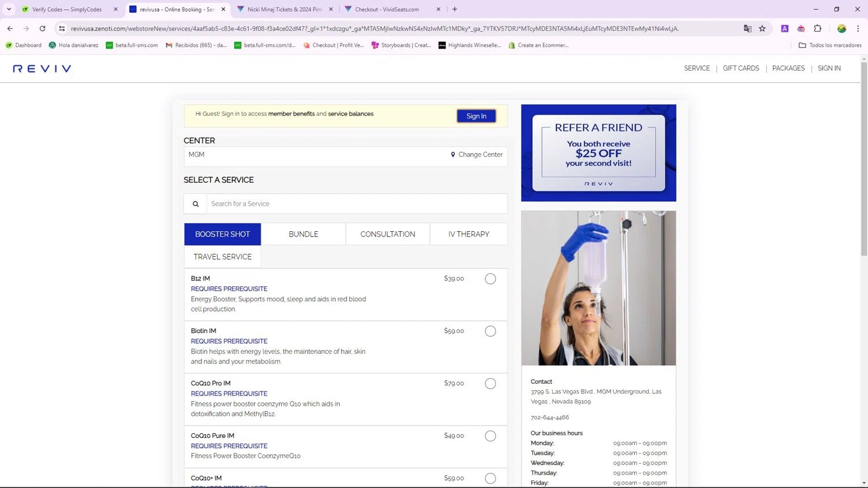This screenshot has width=868, height=488.
Task: Reload the current page
Action: coord(42,28)
